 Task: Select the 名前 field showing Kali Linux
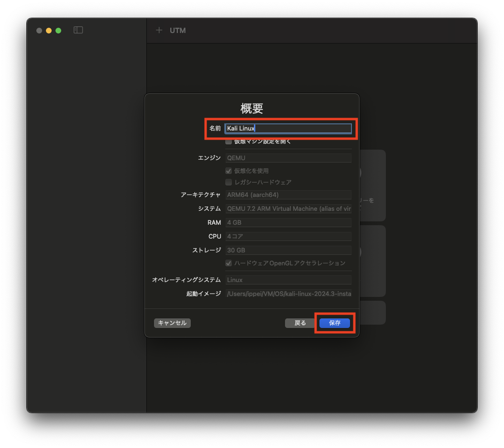(x=288, y=128)
